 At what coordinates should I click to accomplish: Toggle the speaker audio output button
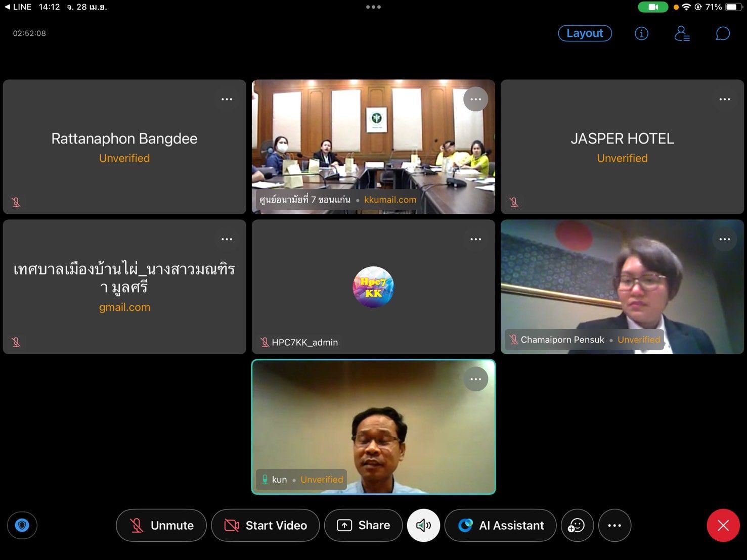pos(423,526)
